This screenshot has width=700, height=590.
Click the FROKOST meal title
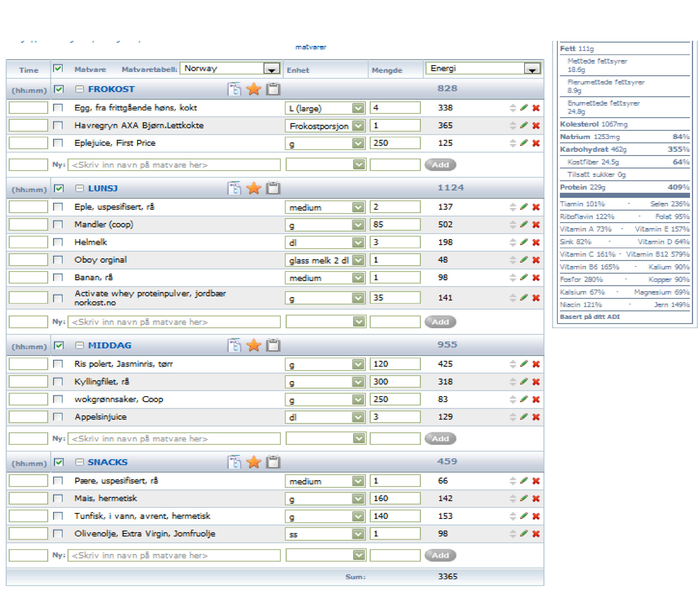(111, 89)
